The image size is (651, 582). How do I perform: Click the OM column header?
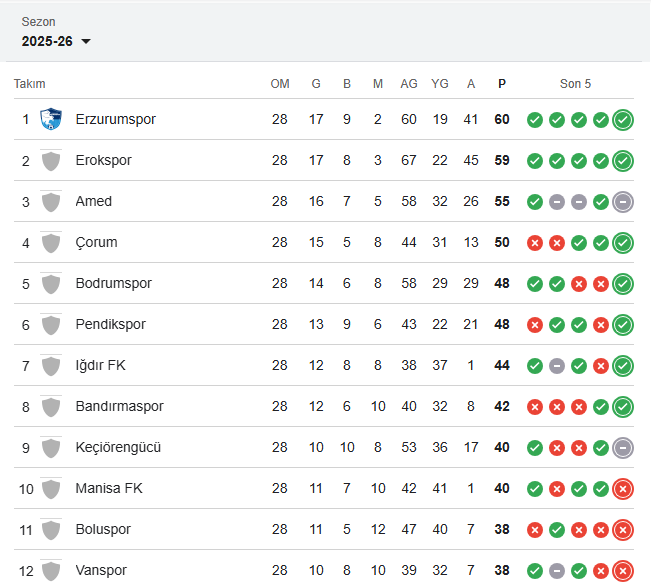(x=280, y=84)
